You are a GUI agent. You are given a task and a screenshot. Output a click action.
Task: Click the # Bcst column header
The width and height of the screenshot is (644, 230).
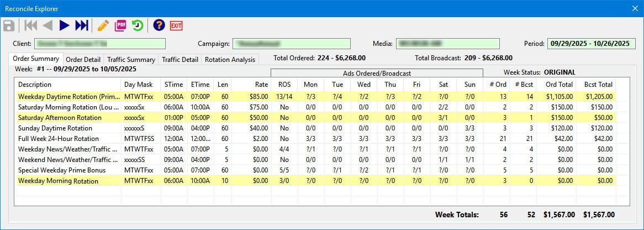523,85
